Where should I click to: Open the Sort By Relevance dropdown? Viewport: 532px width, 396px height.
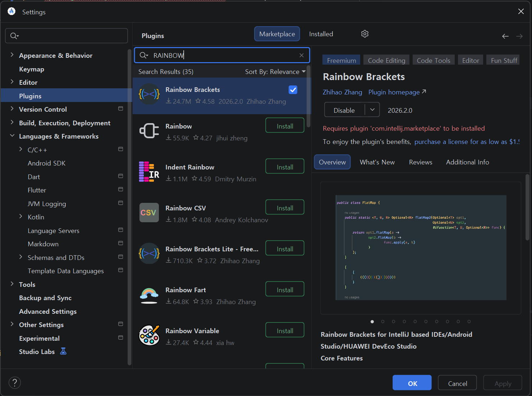click(x=275, y=72)
